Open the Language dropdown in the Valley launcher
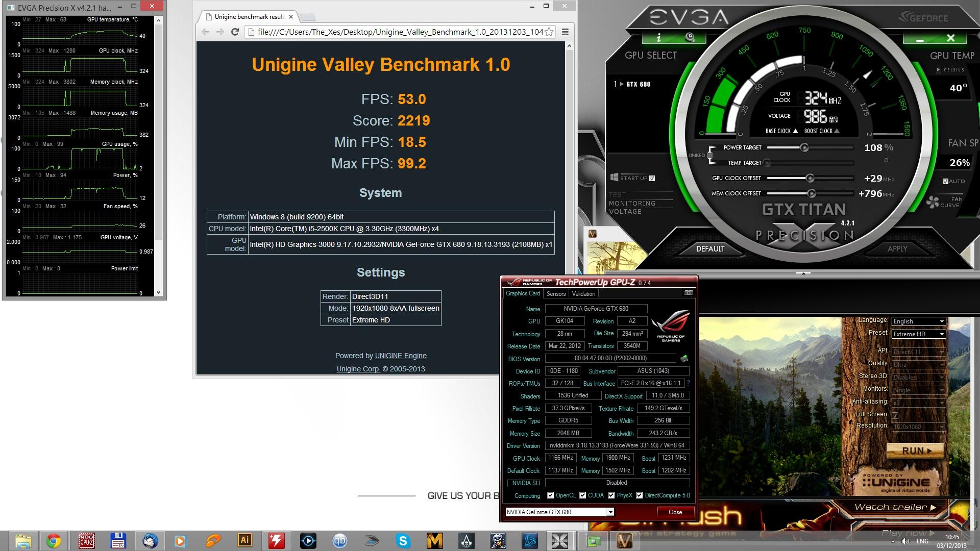This screenshot has width=980, height=551. tap(919, 321)
